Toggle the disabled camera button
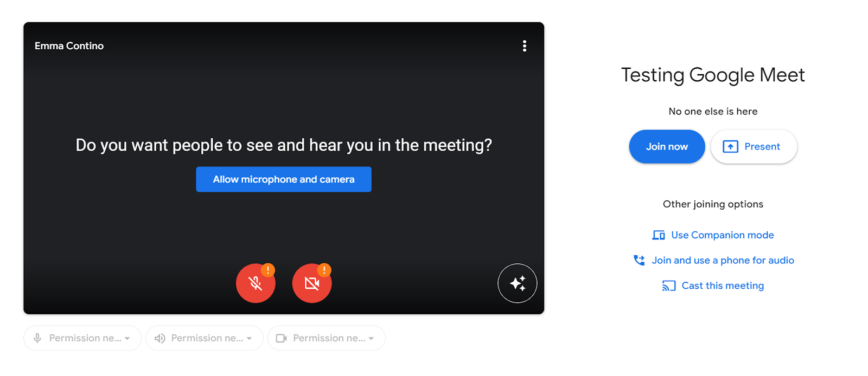Screen dimensions: 868x376 click(312, 283)
